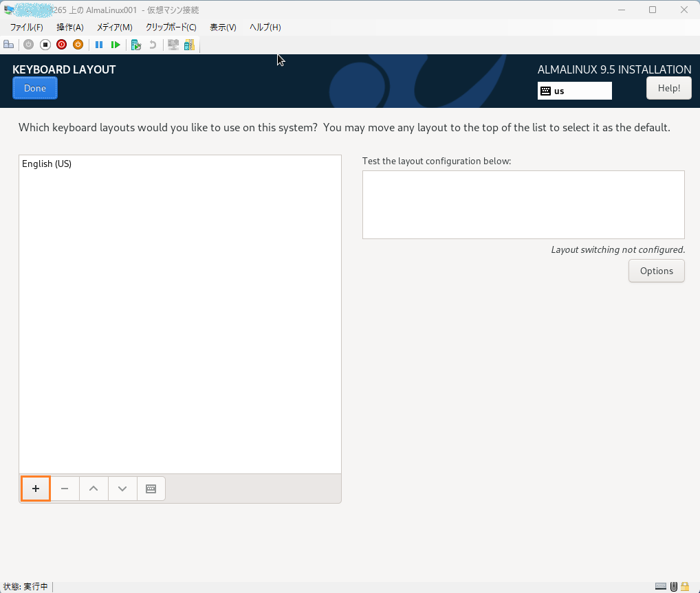Select English (US) in layout list
Image resolution: width=700 pixels, height=593 pixels.
tap(180, 164)
